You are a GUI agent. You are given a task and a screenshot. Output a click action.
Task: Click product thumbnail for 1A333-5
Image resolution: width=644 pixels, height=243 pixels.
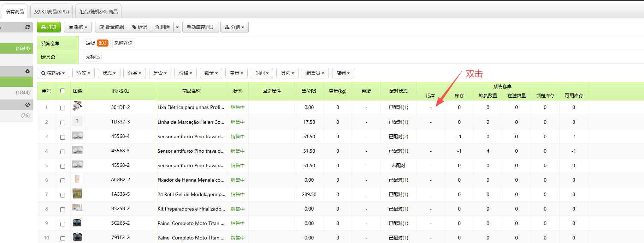(77, 193)
